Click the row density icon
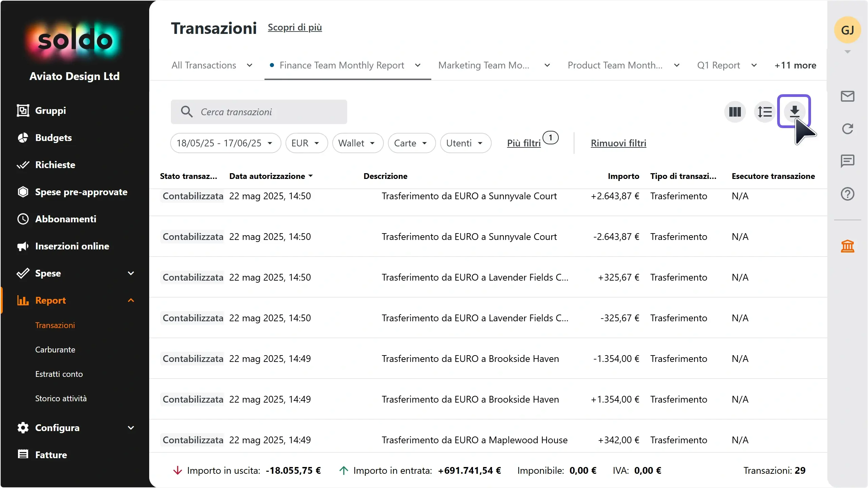868x488 pixels. tap(765, 111)
